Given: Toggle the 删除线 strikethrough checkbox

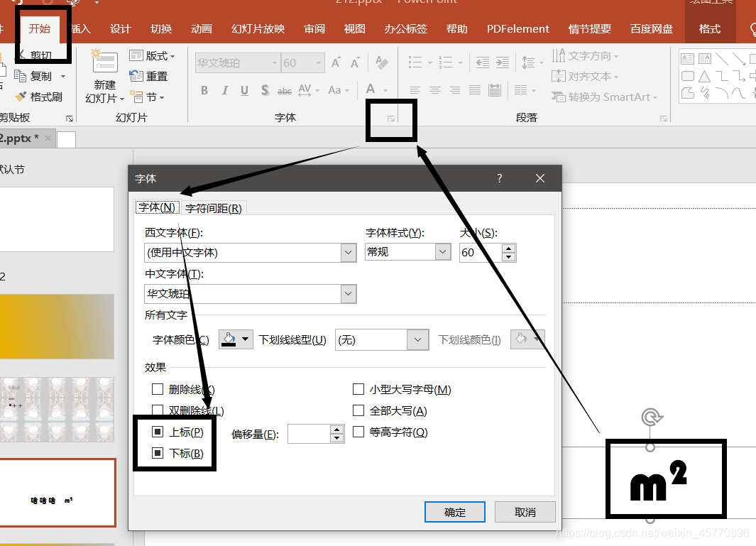Looking at the screenshot, I should pyautogui.click(x=157, y=389).
